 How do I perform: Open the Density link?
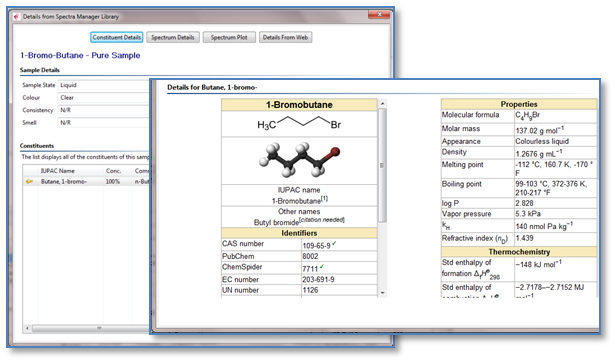[454, 152]
